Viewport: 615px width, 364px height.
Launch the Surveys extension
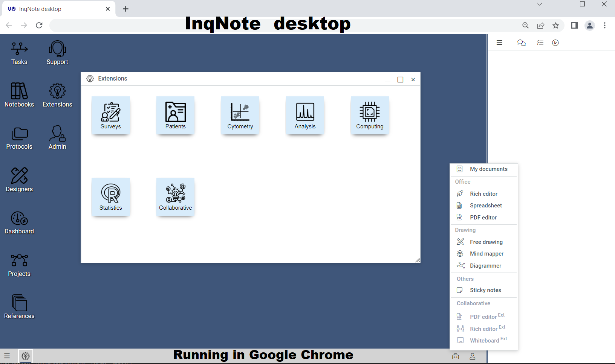click(111, 115)
